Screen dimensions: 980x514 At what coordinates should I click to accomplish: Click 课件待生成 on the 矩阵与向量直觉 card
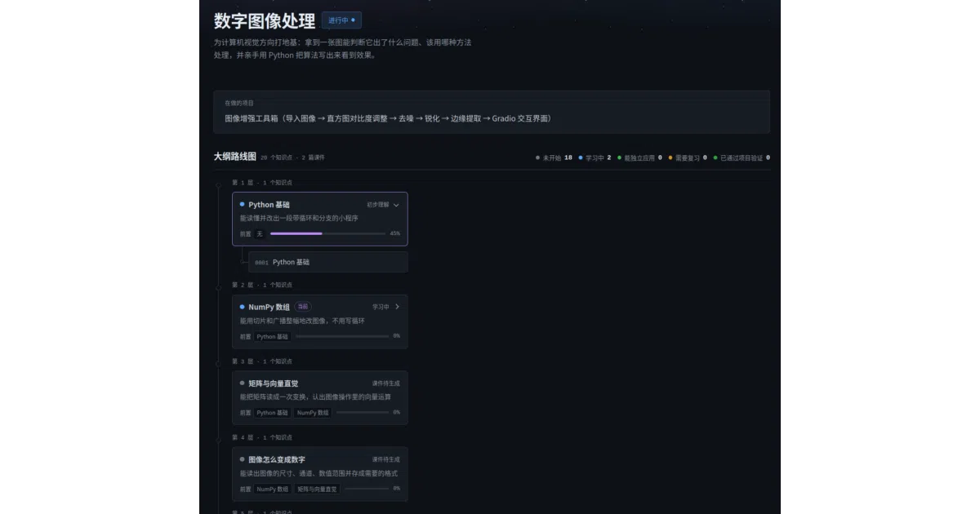[386, 383]
